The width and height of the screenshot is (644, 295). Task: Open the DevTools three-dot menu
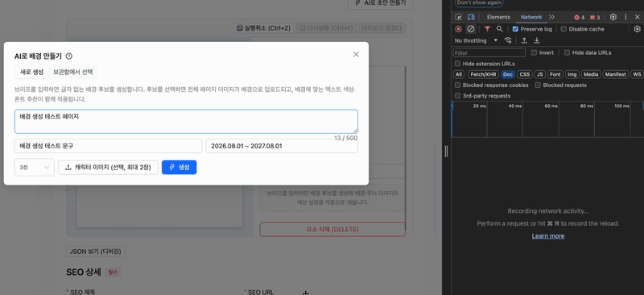click(x=625, y=17)
